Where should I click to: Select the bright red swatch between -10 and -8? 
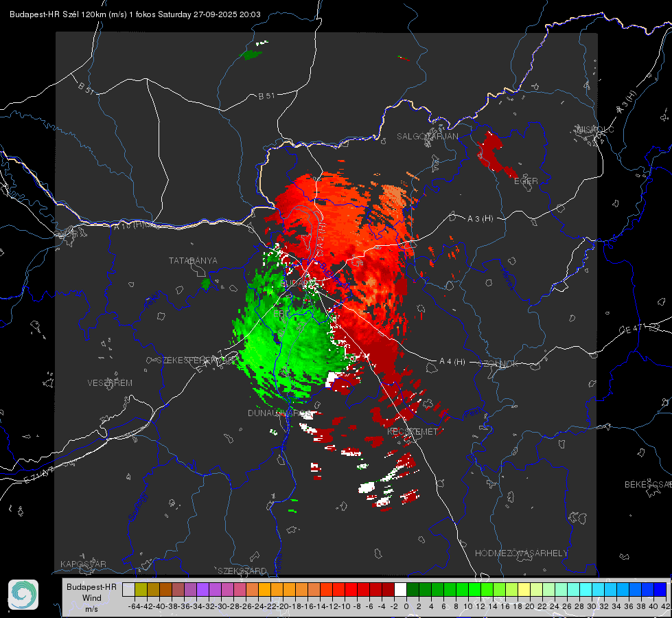click(x=351, y=590)
